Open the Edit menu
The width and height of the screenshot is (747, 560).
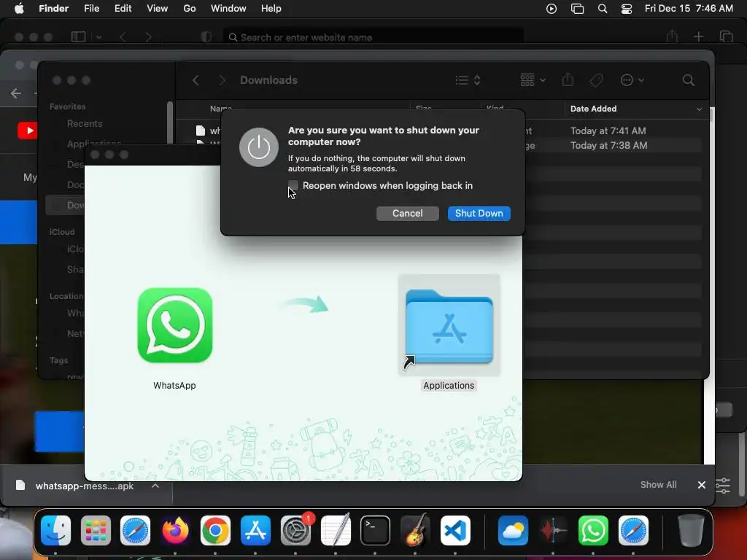click(123, 9)
